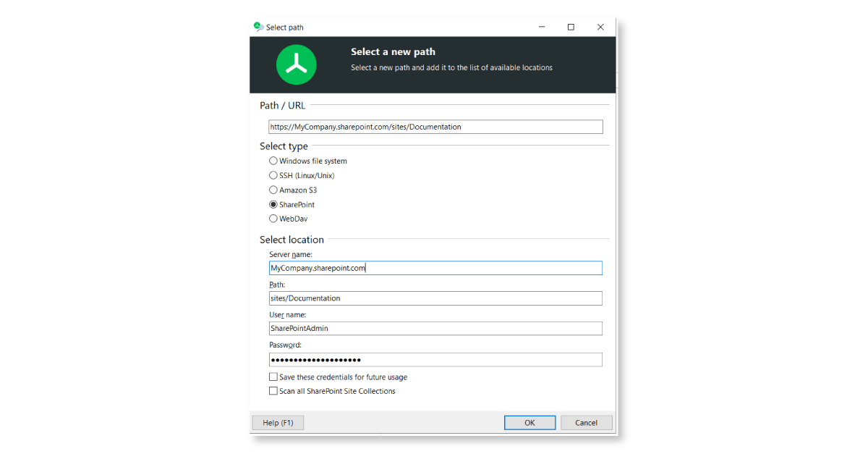Open Help (F1) button
The width and height of the screenshot is (868, 454).
coord(278,423)
